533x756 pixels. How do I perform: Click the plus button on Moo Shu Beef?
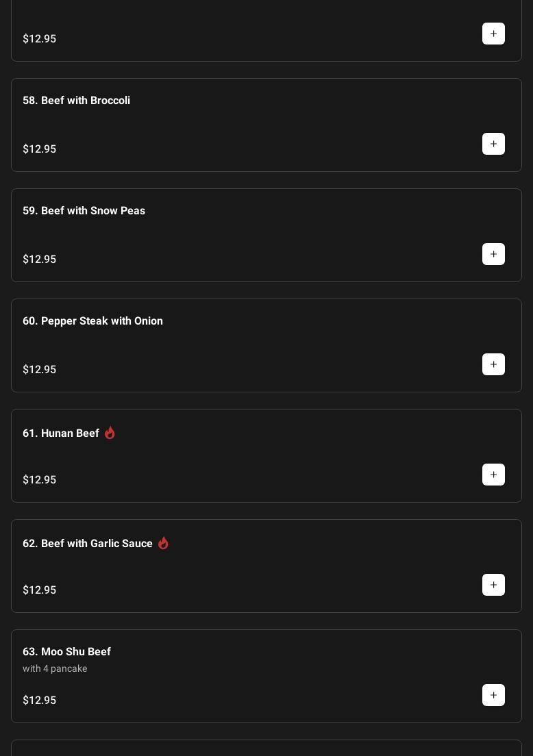[493, 695]
